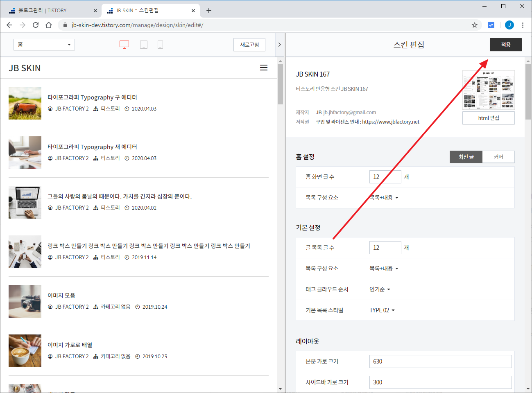Open the leather bag post thumbnail

tap(25, 103)
